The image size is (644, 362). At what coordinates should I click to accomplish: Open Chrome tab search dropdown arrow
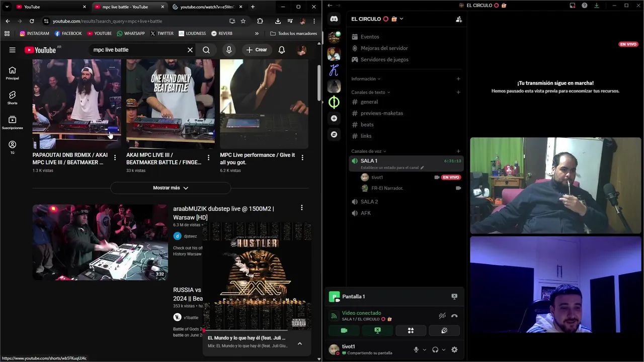[x=7, y=7]
